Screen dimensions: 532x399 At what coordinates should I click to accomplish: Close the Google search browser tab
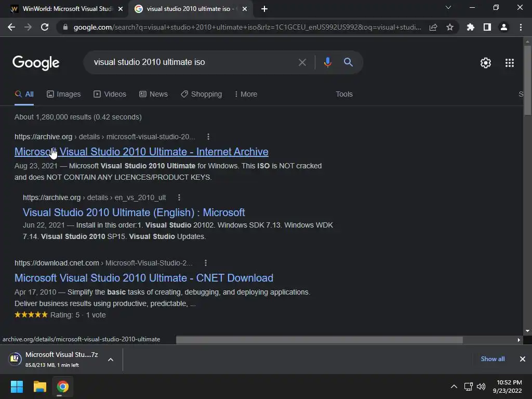245,9
